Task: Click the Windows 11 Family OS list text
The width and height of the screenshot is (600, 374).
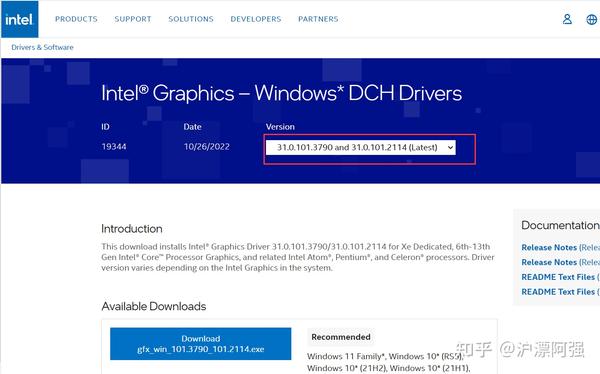Action: (x=389, y=362)
